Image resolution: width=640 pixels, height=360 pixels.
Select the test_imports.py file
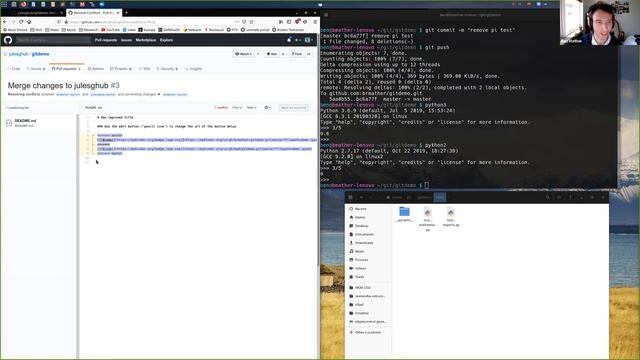(451, 216)
